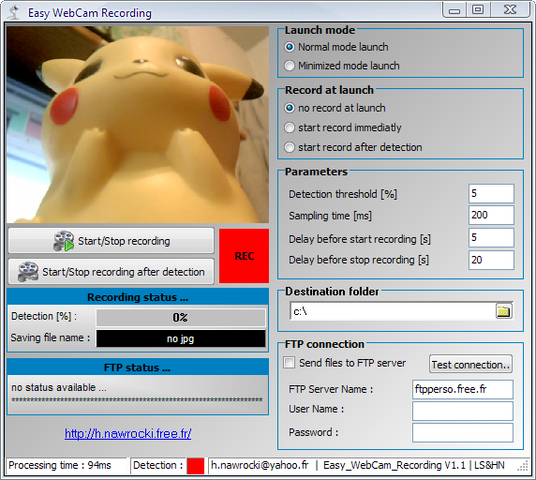Click the film reel icon on recording after detection
This screenshot has width=536, height=480.
point(28,272)
